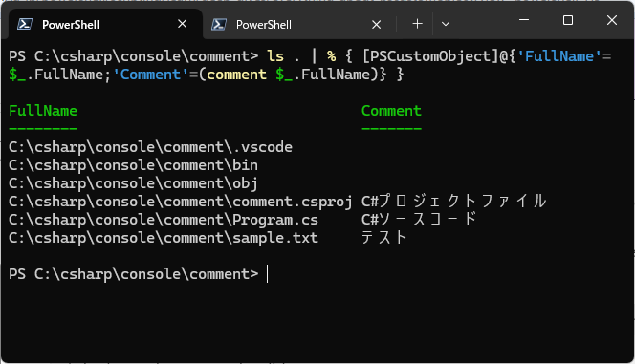The image size is (635, 364).
Task: Click the 'ls' command in the prompt
Action: point(275,55)
